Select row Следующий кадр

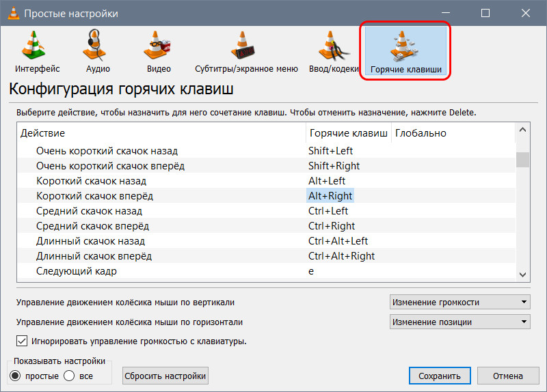(267, 270)
